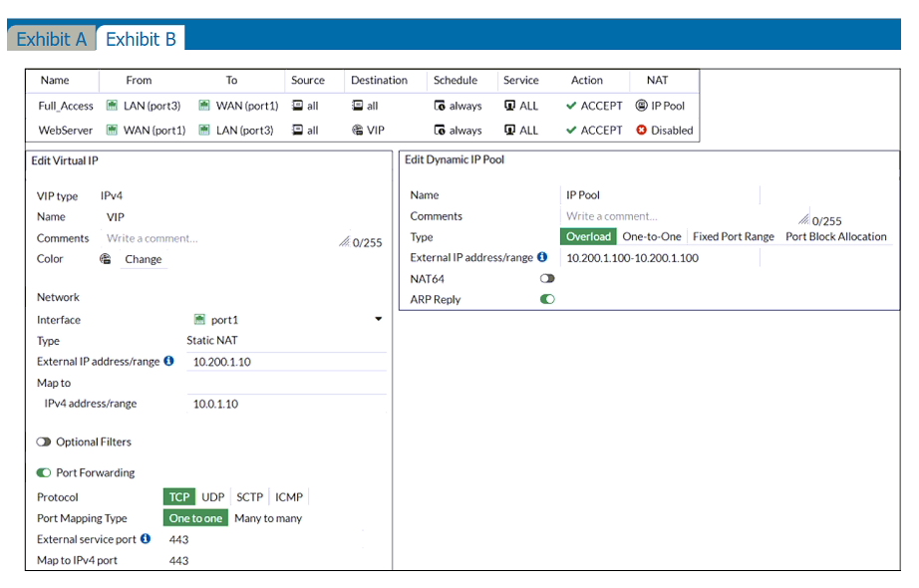Click the Change color button
919x588 pixels.
pos(143,259)
